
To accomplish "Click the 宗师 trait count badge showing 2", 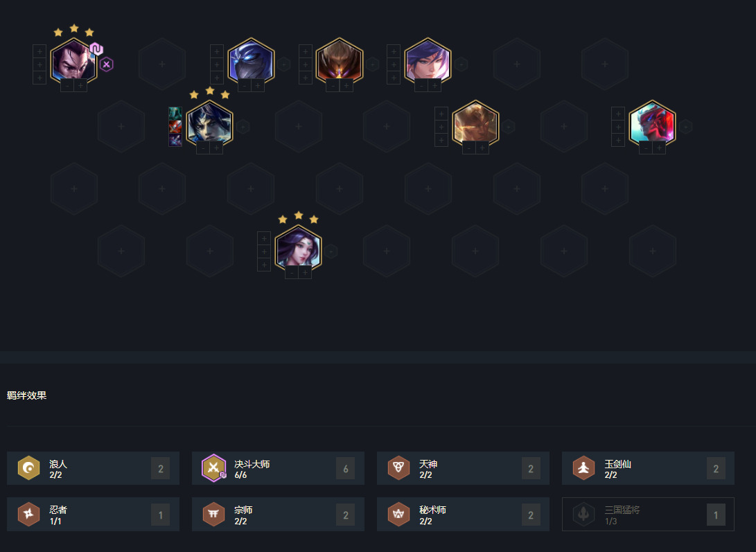I will click(x=345, y=515).
